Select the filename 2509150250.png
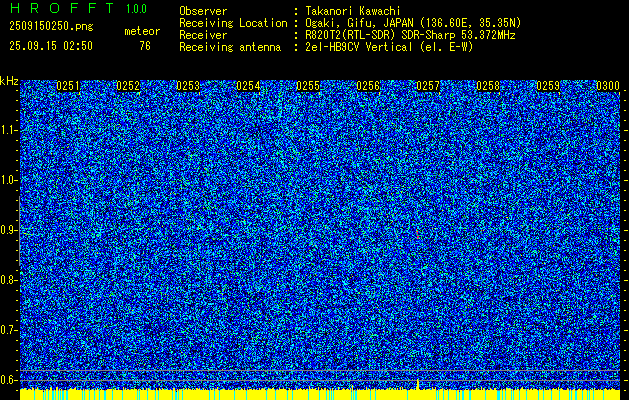The width and height of the screenshot is (629, 400). pyautogui.click(x=51, y=27)
